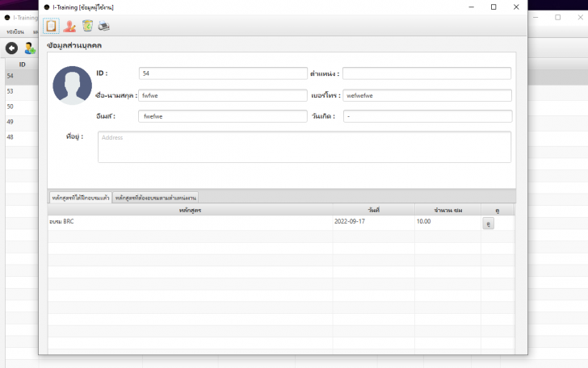Select the second required-courses-by-position tab
The height and width of the screenshot is (368, 588).
pyautogui.click(x=156, y=198)
